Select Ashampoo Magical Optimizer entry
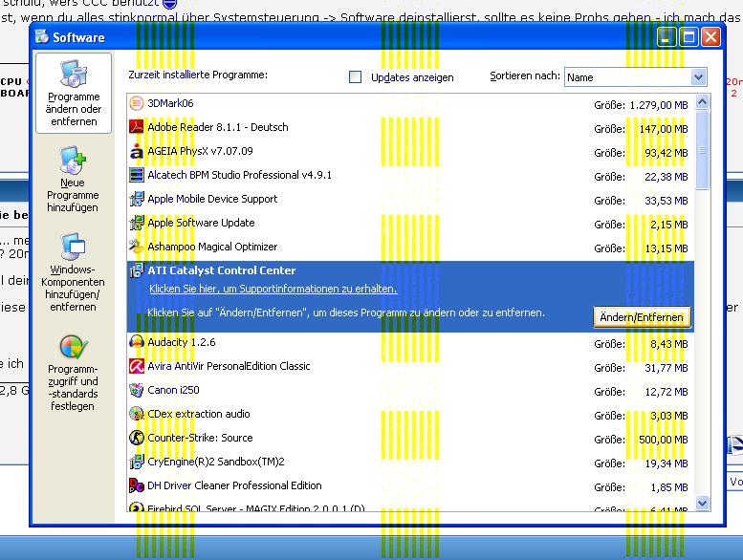This screenshot has height=560, width=743. click(410, 248)
